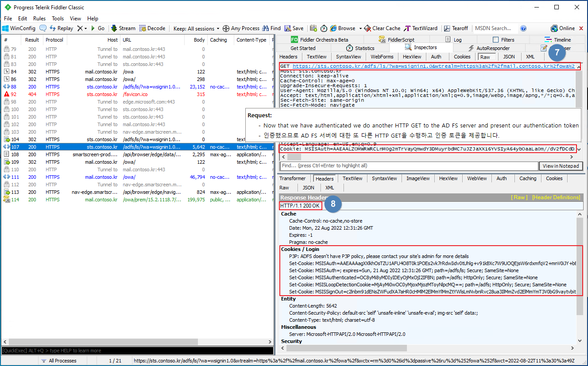This screenshot has width=588, height=366.
Task: Tearoff the inspectors window
Action: pos(456,28)
